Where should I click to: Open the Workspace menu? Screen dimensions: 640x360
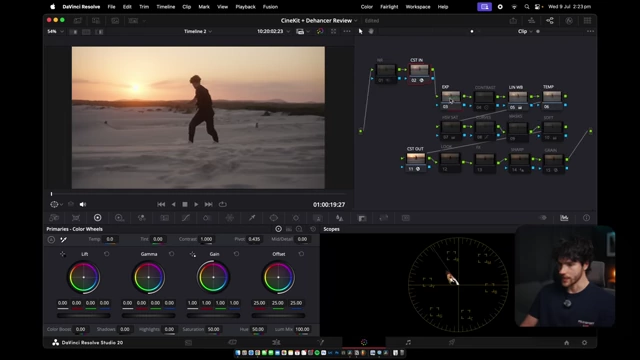point(418,7)
